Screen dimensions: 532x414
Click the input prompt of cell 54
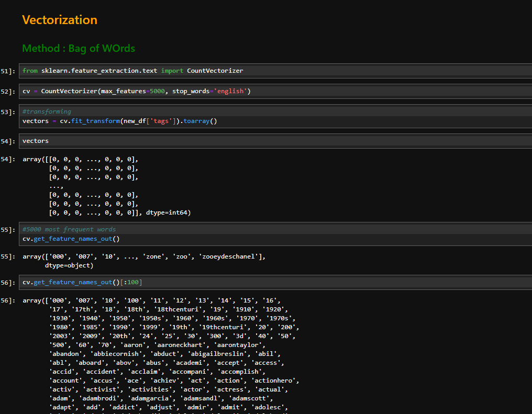click(8, 141)
